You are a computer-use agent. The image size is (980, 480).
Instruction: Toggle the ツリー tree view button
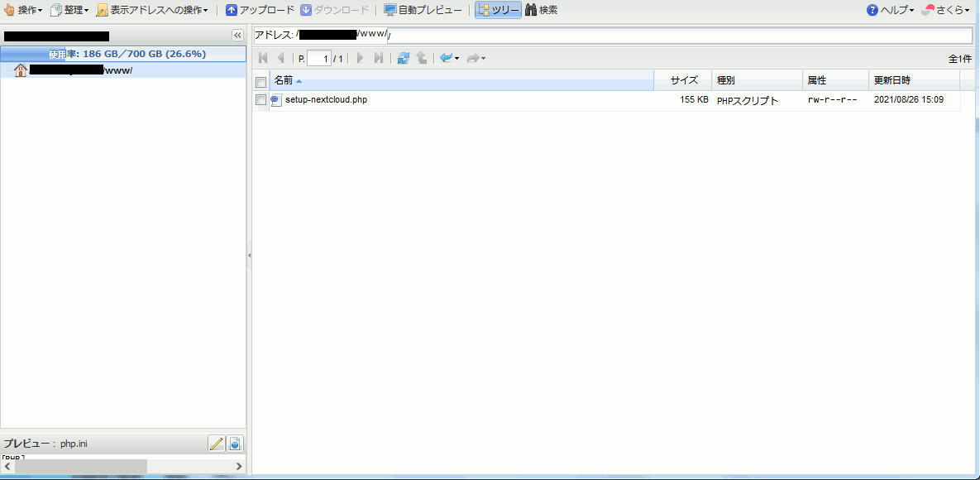click(498, 10)
